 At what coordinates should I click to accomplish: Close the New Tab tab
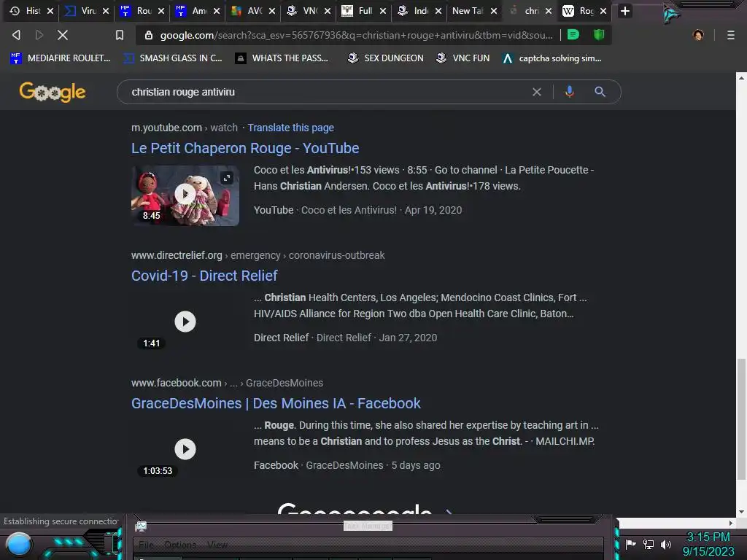pos(494,11)
